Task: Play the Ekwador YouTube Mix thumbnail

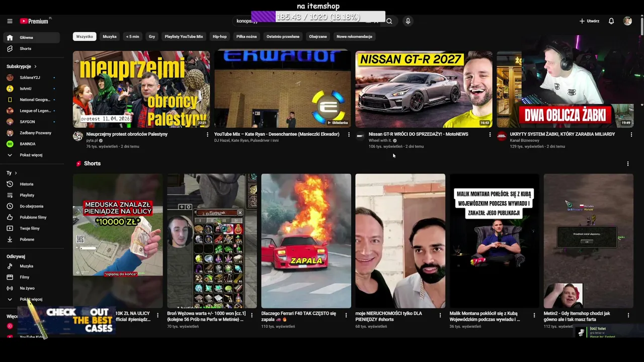Action: point(283,89)
